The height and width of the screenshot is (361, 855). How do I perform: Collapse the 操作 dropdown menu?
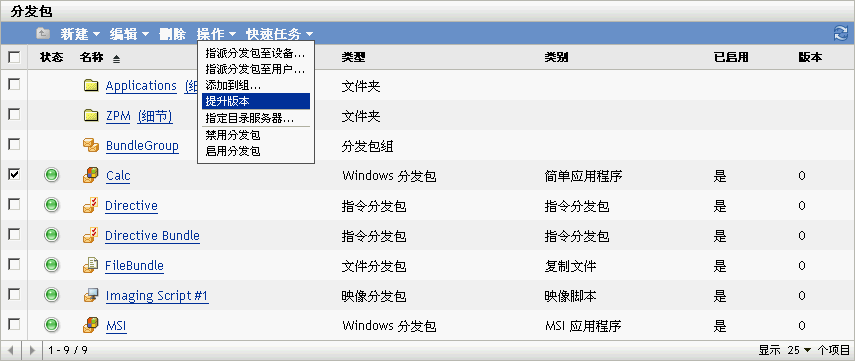216,34
